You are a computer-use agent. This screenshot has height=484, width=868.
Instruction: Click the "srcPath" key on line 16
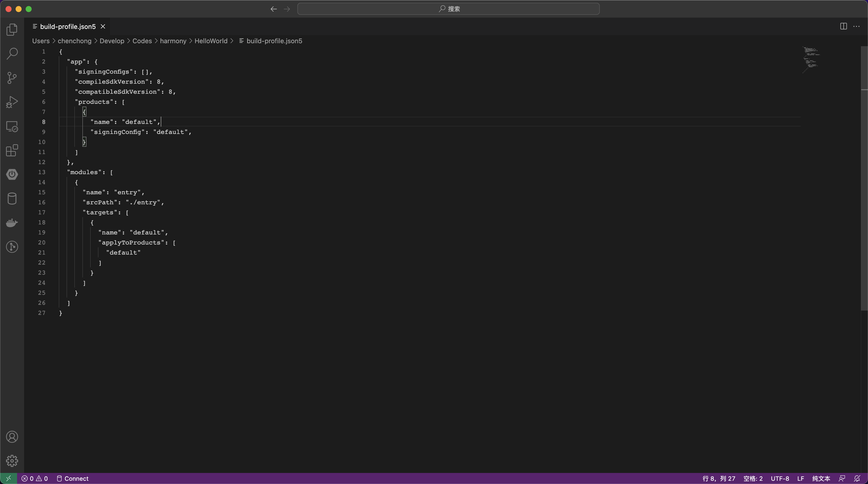click(100, 202)
